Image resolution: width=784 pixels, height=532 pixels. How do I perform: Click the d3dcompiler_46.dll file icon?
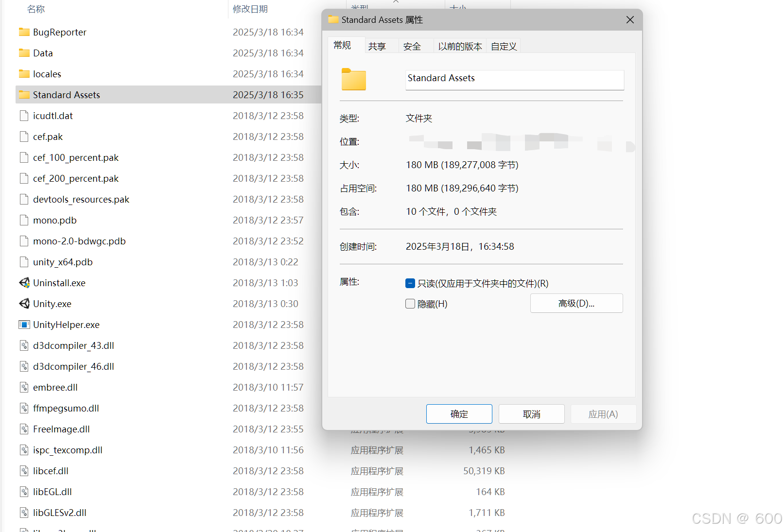(24, 366)
